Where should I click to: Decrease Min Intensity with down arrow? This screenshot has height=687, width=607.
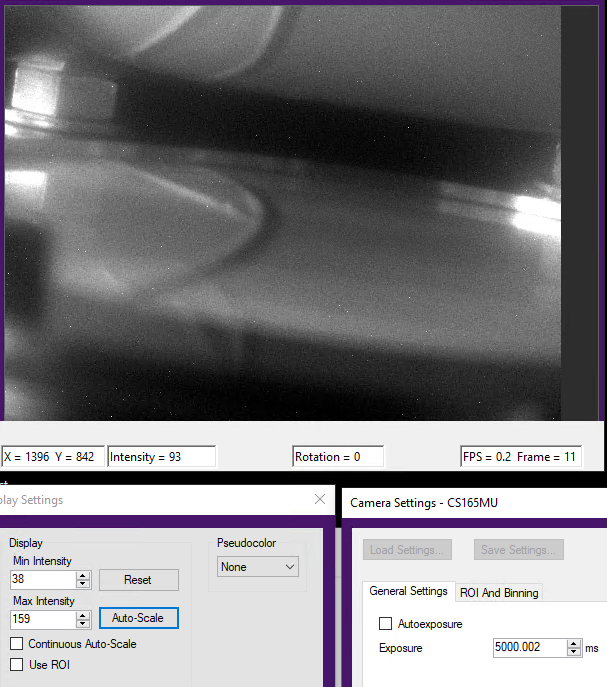click(82, 583)
